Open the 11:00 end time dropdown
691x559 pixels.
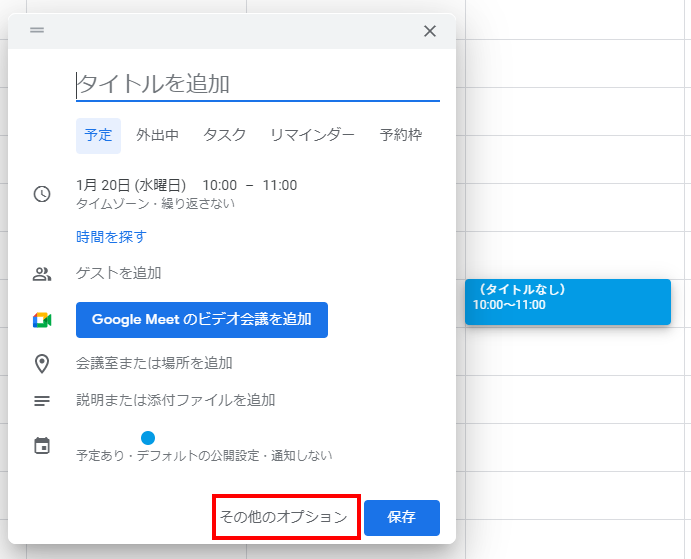[280, 185]
